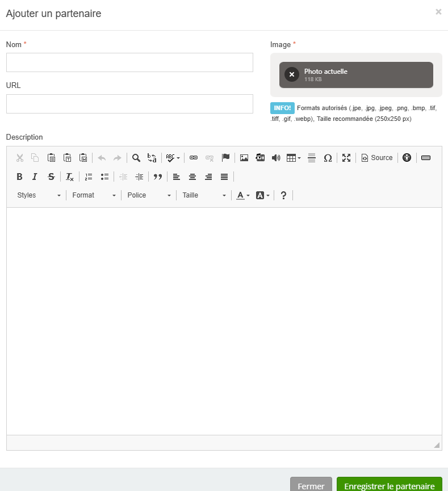Image resolution: width=448 pixels, height=491 pixels.
Task: Open the Styles dropdown
Action: coord(39,195)
